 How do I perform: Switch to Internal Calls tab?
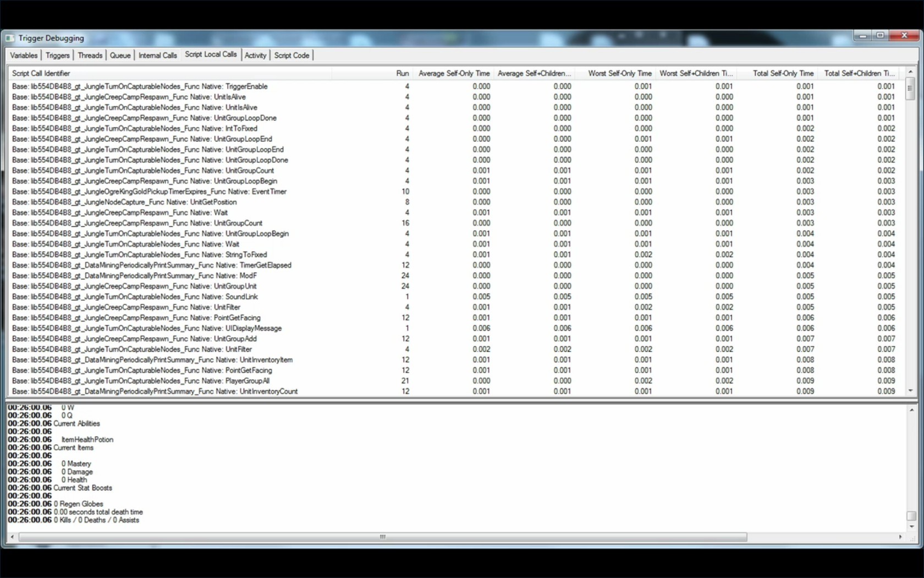[x=157, y=56]
